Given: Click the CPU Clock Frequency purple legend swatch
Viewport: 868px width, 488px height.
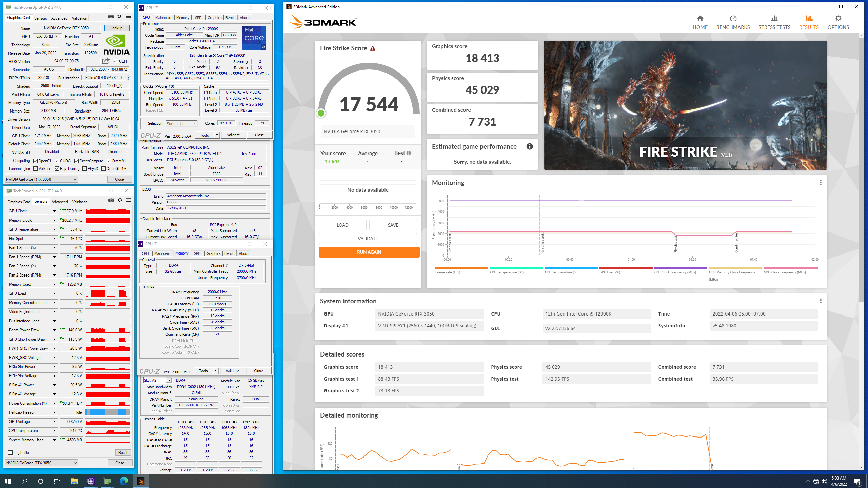Looking at the screenshot, I should coord(680,268).
